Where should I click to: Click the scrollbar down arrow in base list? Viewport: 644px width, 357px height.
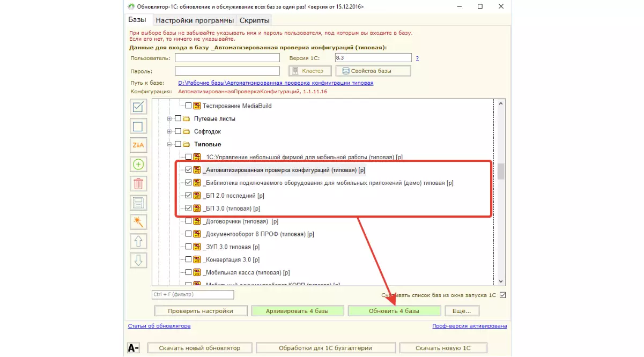point(501,281)
